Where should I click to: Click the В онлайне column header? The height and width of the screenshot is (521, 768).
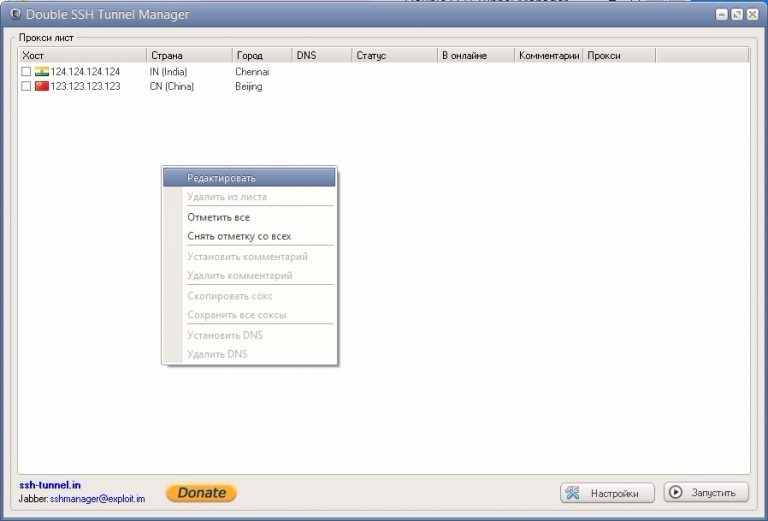pyautogui.click(x=476, y=55)
